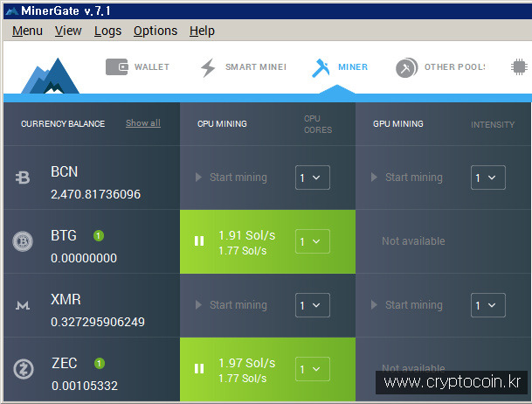Click the CPU MINING column header

click(x=222, y=124)
